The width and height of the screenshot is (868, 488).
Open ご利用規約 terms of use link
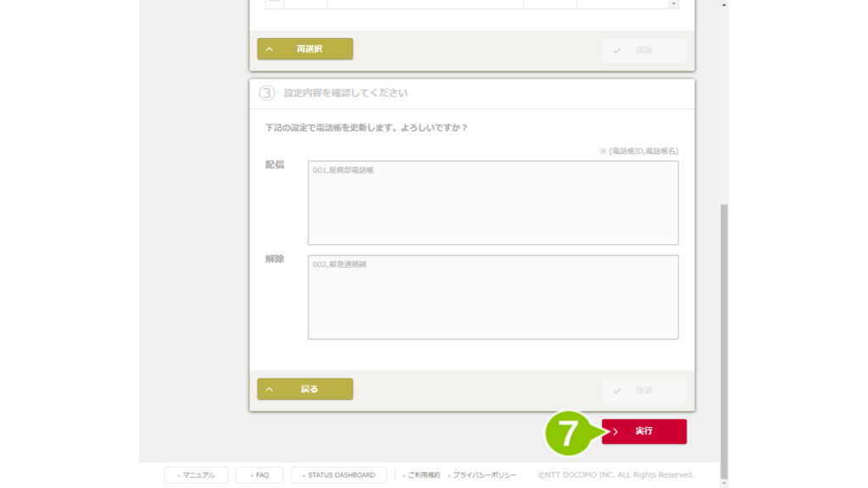[422, 474]
